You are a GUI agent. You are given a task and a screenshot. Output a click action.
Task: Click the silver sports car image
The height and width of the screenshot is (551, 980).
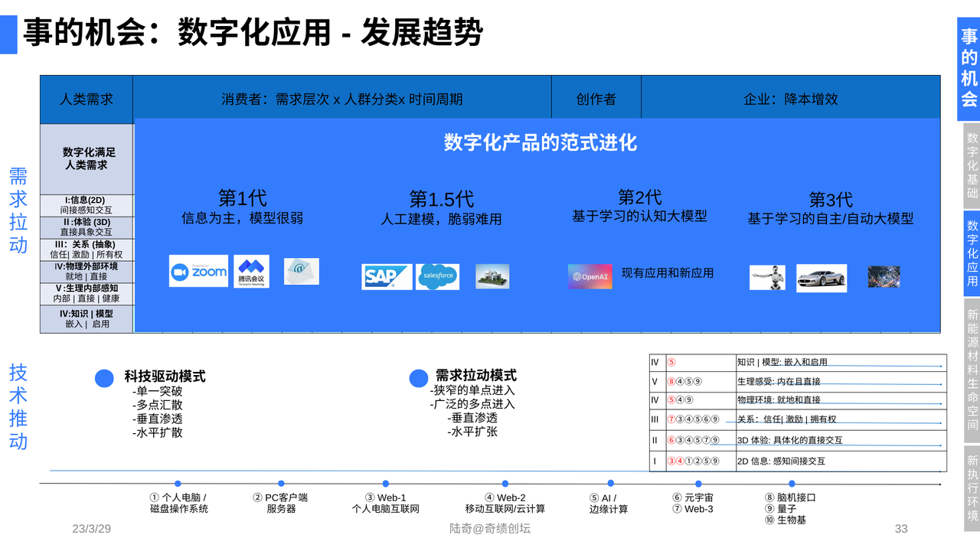[x=821, y=278]
